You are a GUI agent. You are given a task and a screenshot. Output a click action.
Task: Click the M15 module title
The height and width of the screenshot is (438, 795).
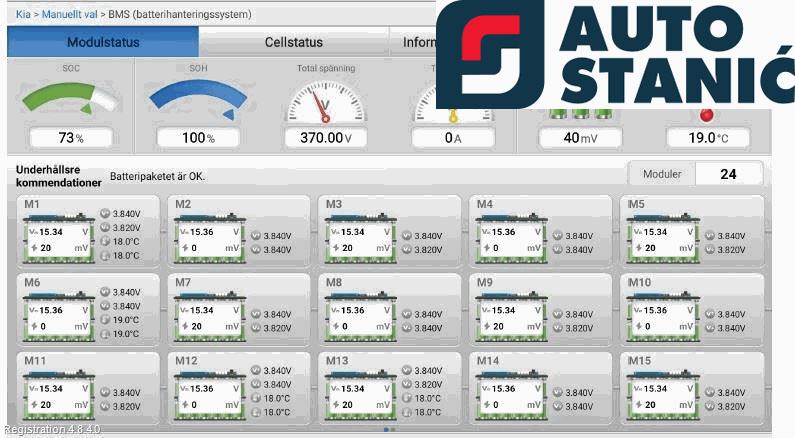tap(639, 361)
